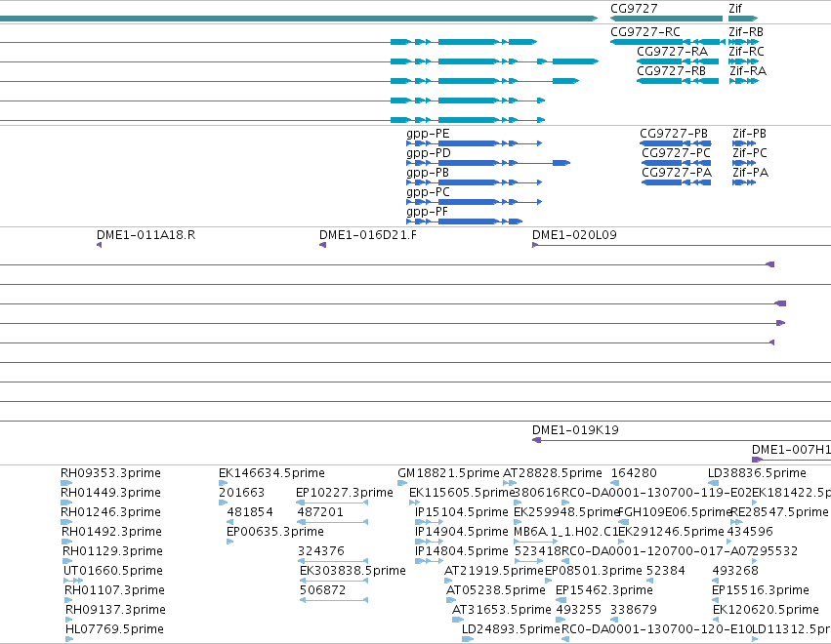Image resolution: width=831 pixels, height=644 pixels.
Task: Click the HL07769.5prime EST label
Action: [114, 629]
